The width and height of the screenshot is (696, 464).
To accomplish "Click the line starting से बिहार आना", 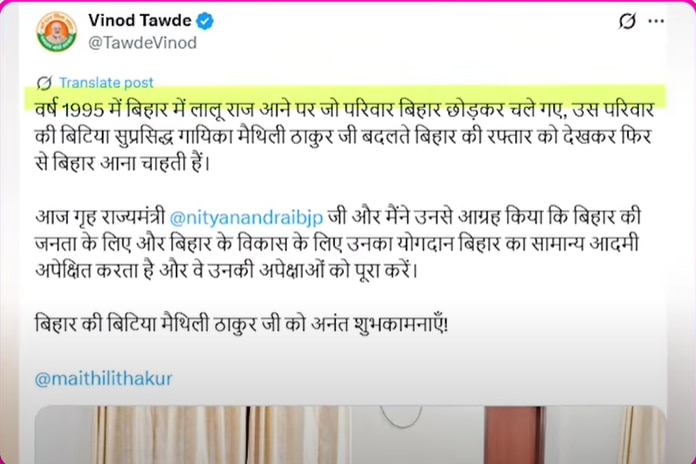I will pos(122,163).
